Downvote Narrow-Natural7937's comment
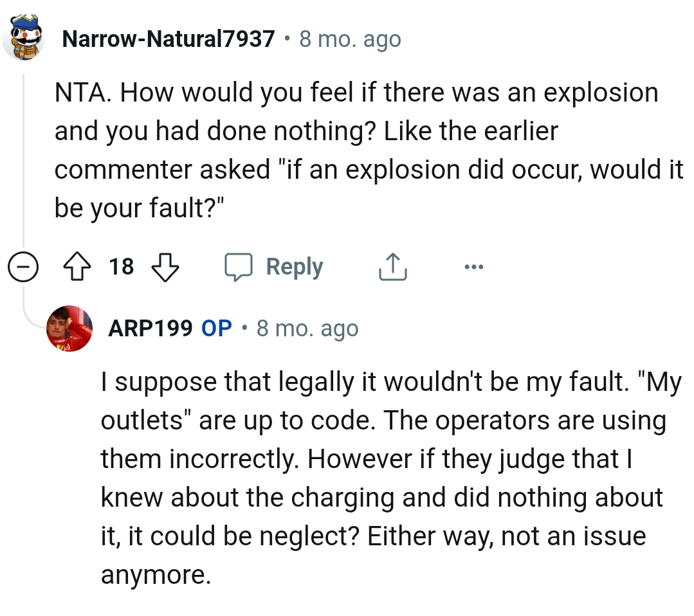 coord(165,267)
